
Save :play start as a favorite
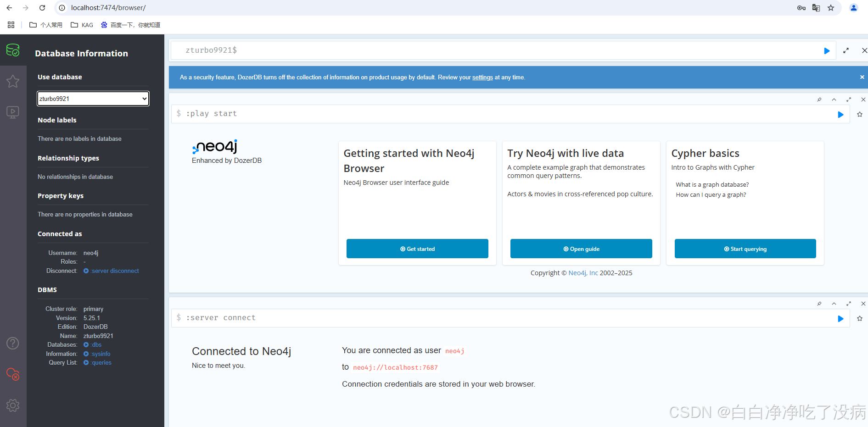860,114
